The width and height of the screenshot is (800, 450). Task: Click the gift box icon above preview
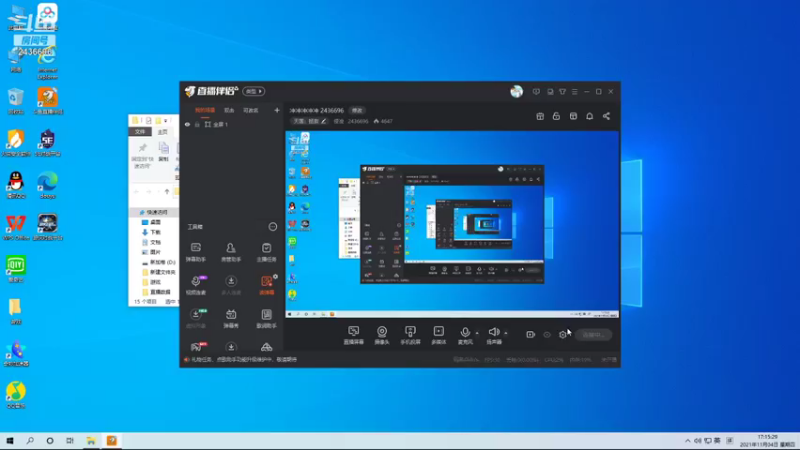[540, 116]
